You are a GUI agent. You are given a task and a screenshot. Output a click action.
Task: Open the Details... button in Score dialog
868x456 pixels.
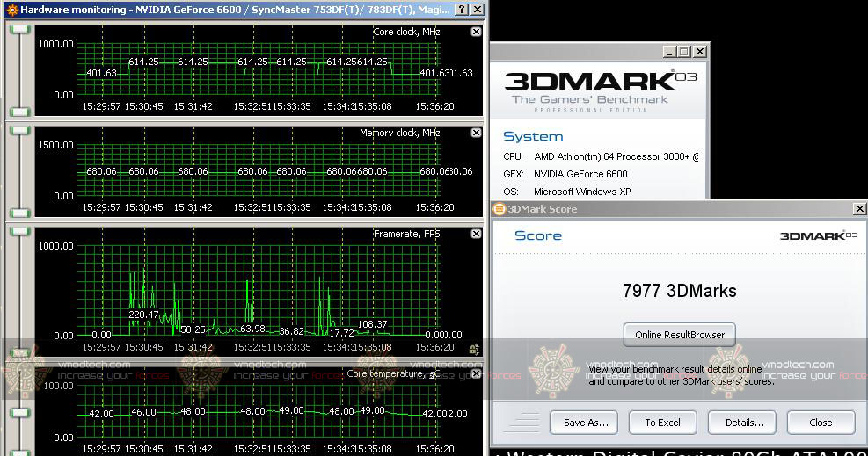click(x=744, y=423)
